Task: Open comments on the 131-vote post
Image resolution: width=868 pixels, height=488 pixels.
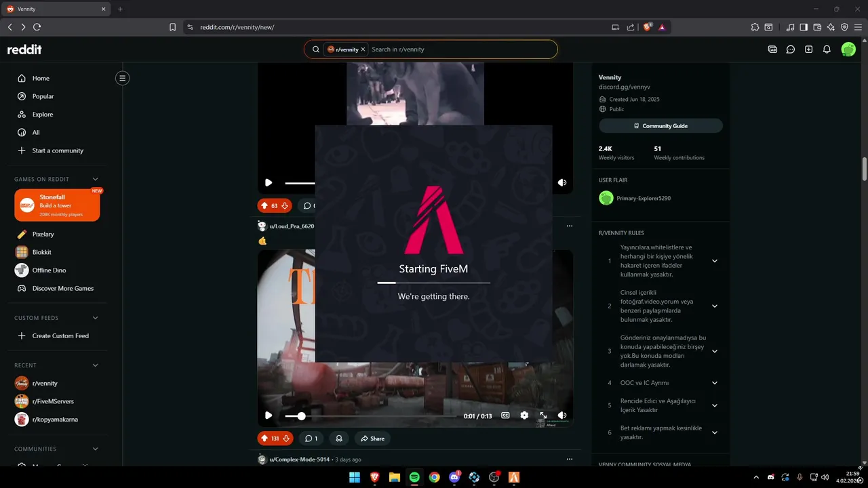Action: [x=311, y=439]
